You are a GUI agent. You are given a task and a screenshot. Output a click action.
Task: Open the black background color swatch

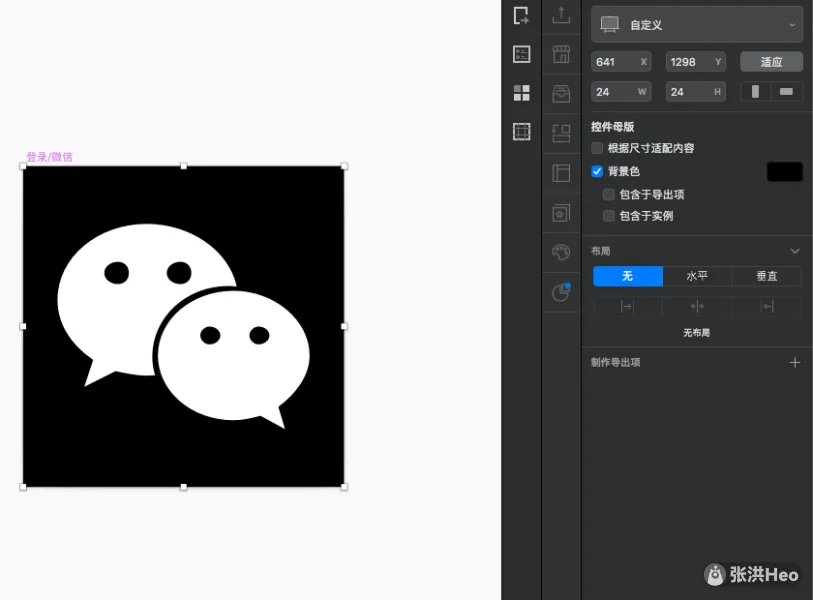tap(784, 172)
